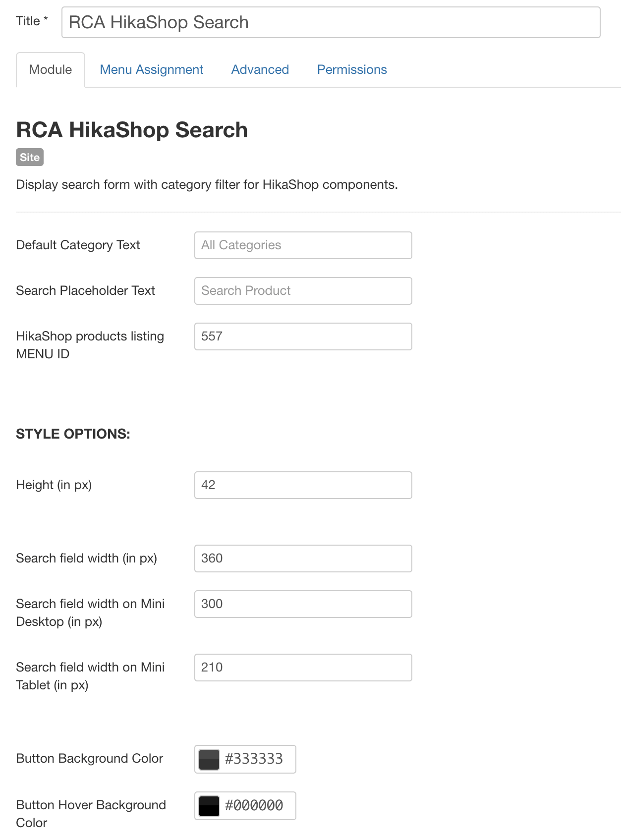The width and height of the screenshot is (621, 840).
Task: Click the Button Background Color label
Action: [x=90, y=758]
